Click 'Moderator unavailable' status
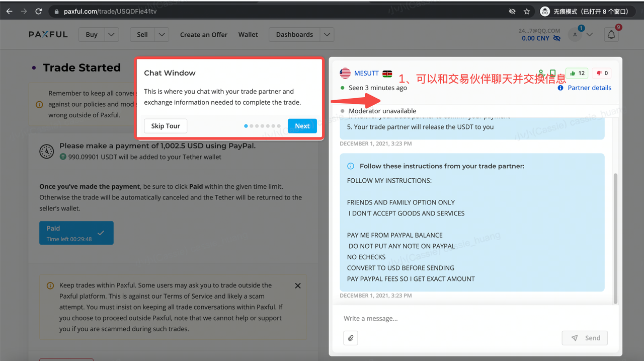 (382, 111)
